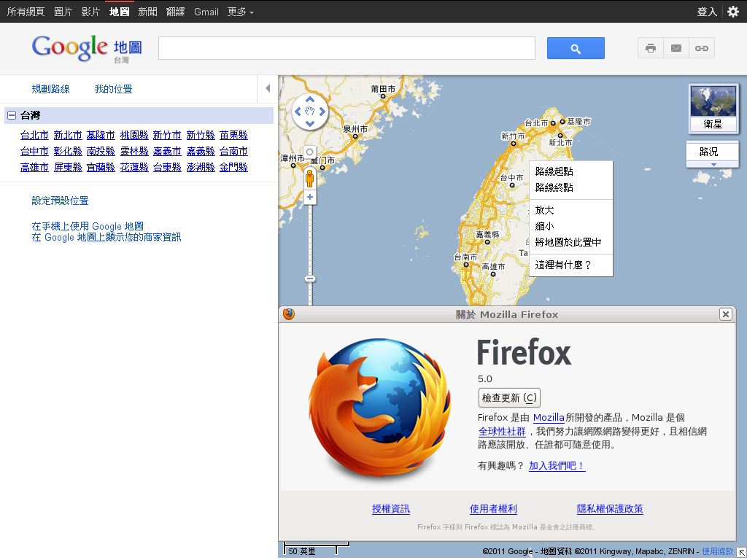The width and height of the screenshot is (747, 560).
Task: Open 台中市 city link
Action: [x=34, y=152]
